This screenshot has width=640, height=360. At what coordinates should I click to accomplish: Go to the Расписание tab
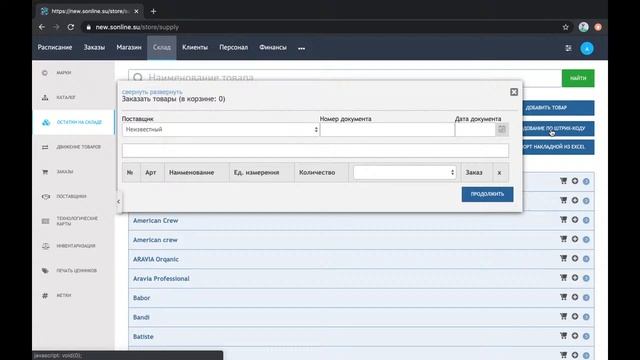(x=55, y=47)
